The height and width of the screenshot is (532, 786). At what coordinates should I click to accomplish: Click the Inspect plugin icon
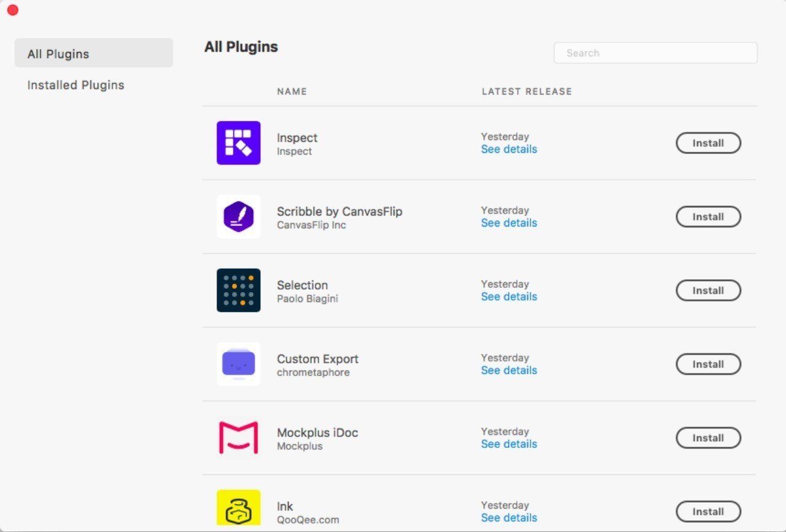click(238, 143)
